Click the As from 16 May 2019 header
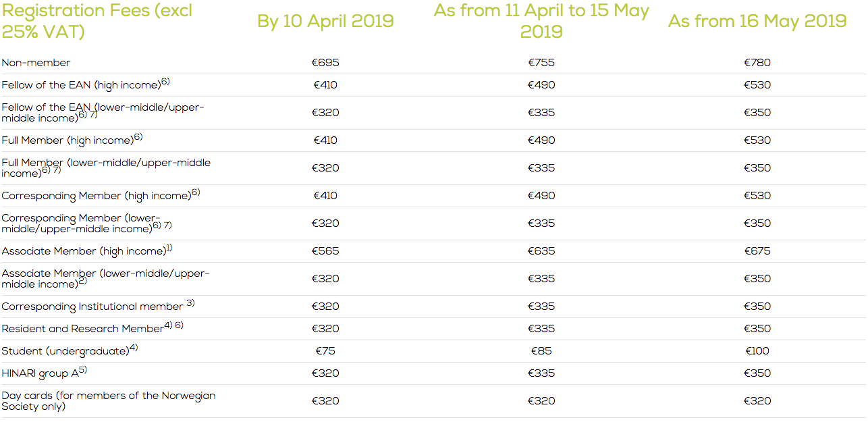The width and height of the screenshot is (868, 422). [757, 21]
